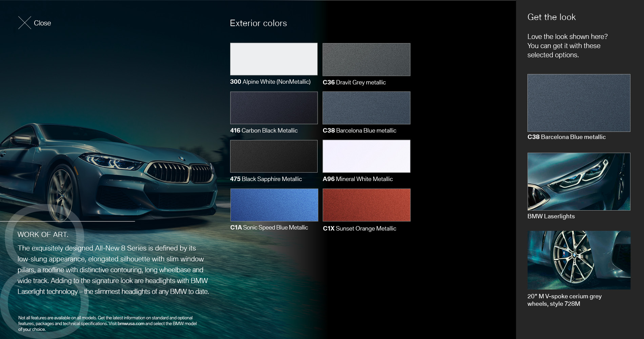Click the 'C36 Dravit Grey metallic' label
The height and width of the screenshot is (339, 644).
point(354,82)
